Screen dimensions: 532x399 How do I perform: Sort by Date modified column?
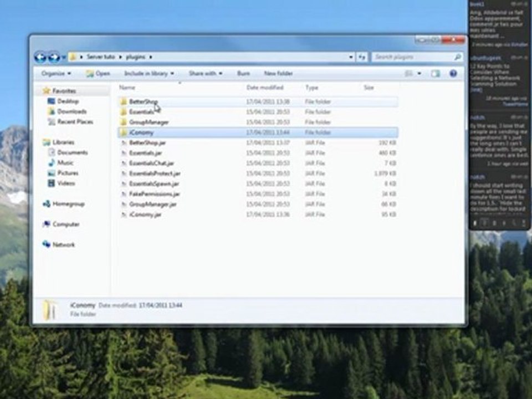click(265, 88)
